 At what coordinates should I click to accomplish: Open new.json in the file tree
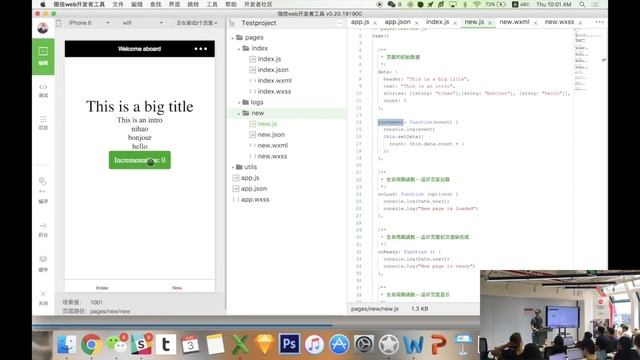[x=271, y=135]
